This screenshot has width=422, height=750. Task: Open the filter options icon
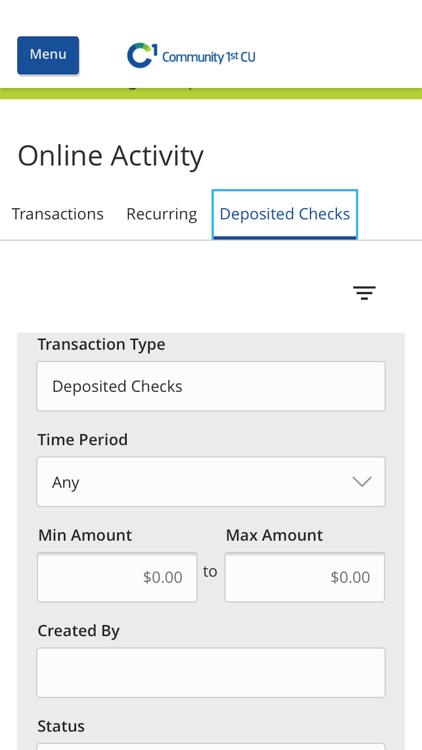pyautogui.click(x=364, y=292)
